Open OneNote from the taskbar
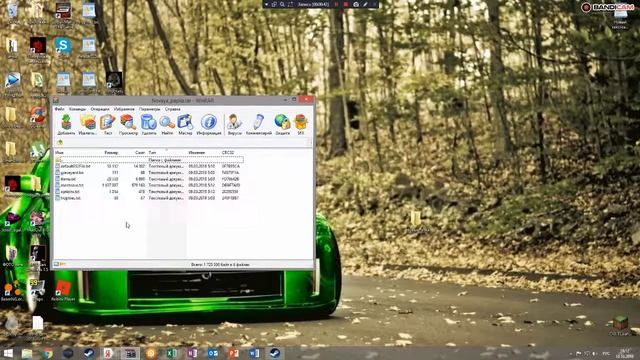 [x=192, y=353]
